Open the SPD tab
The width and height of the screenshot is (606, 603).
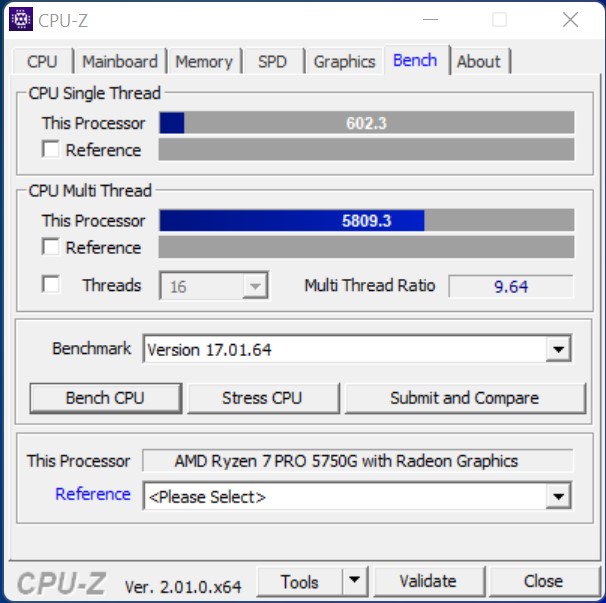[272, 61]
